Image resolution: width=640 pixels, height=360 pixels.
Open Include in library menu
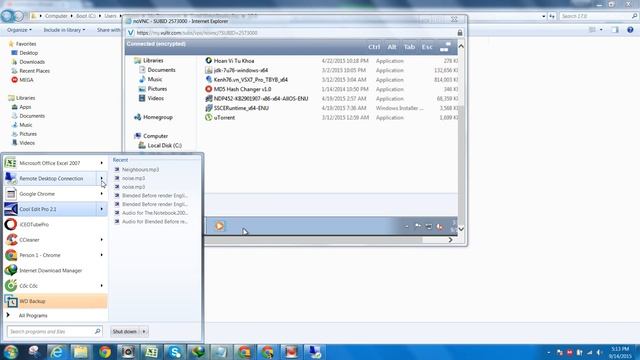tap(64, 30)
